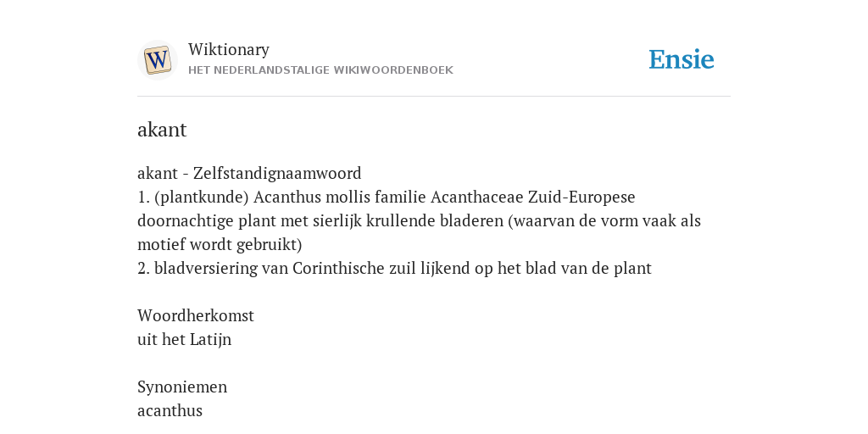The width and height of the screenshot is (868, 434).
Task: Click the line 'akant - Zelfstandignaamwoord'
Action: [249, 173]
